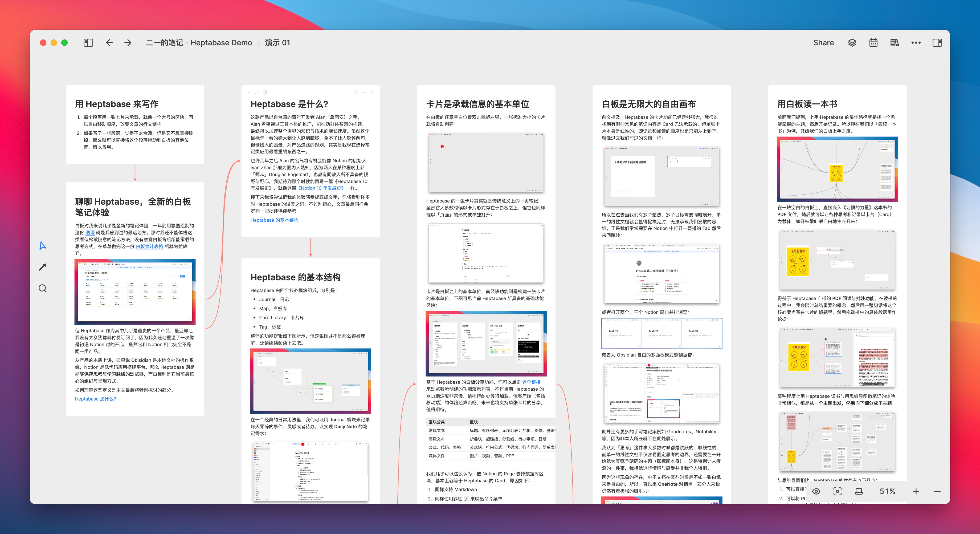
Task: Select the arrow connector tool
Action: [43, 267]
